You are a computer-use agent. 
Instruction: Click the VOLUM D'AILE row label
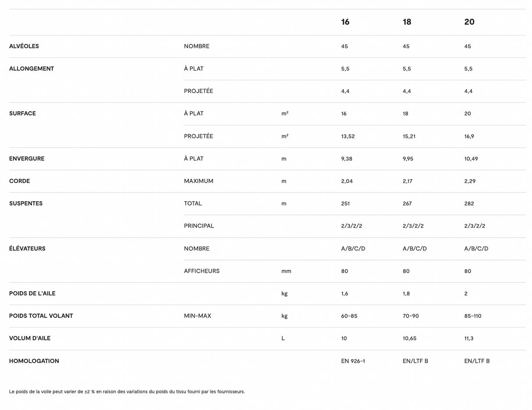30,338
